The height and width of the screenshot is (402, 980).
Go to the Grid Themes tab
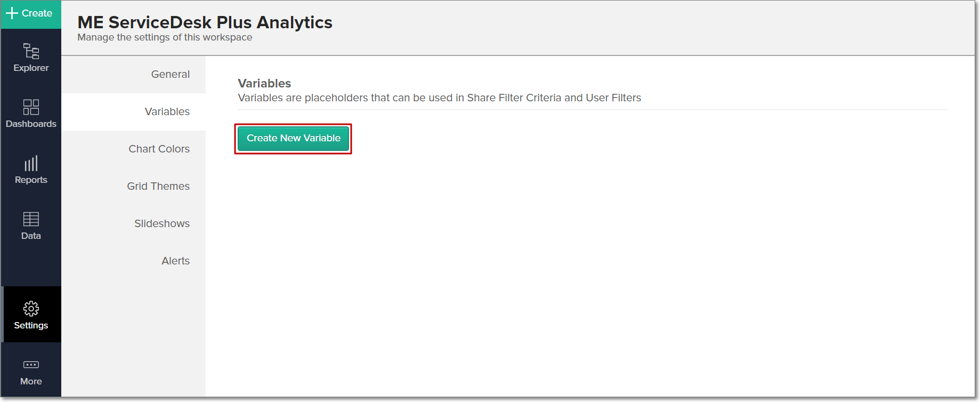click(158, 186)
